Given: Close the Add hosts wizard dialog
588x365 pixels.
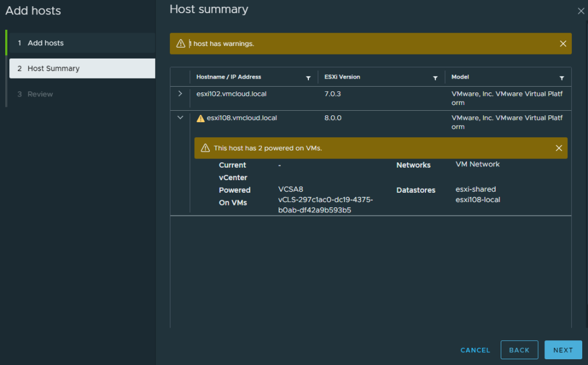Looking at the screenshot, I should (581, 10).
